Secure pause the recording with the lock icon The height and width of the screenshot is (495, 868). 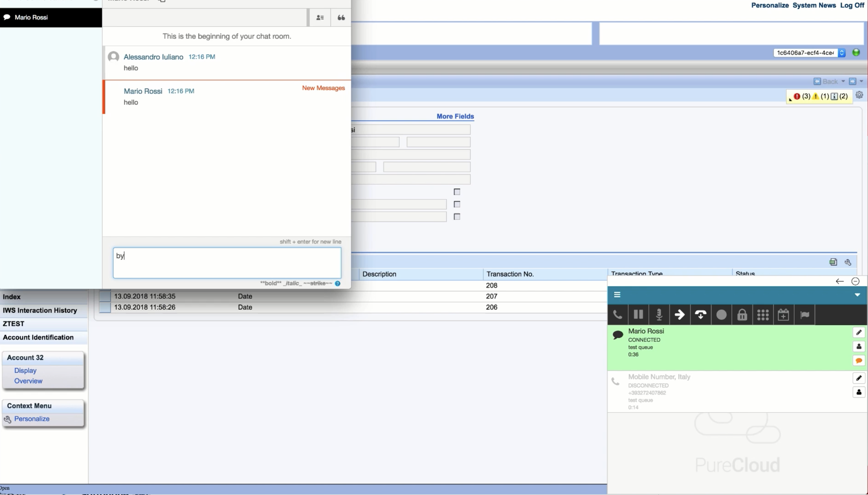pos(742,314)
